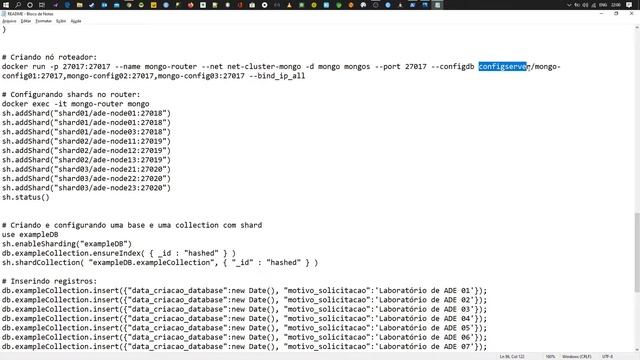Screen dimensions: 640x360
Task: Open the Formatar menu
Action: [x=43, y=21]
